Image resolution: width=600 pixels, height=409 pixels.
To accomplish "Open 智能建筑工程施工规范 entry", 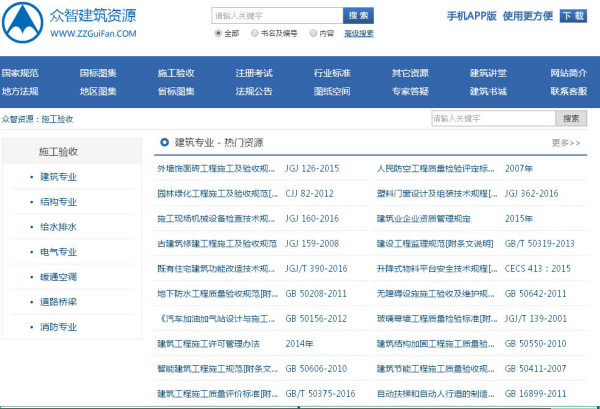I will click(x=217, y=369).
